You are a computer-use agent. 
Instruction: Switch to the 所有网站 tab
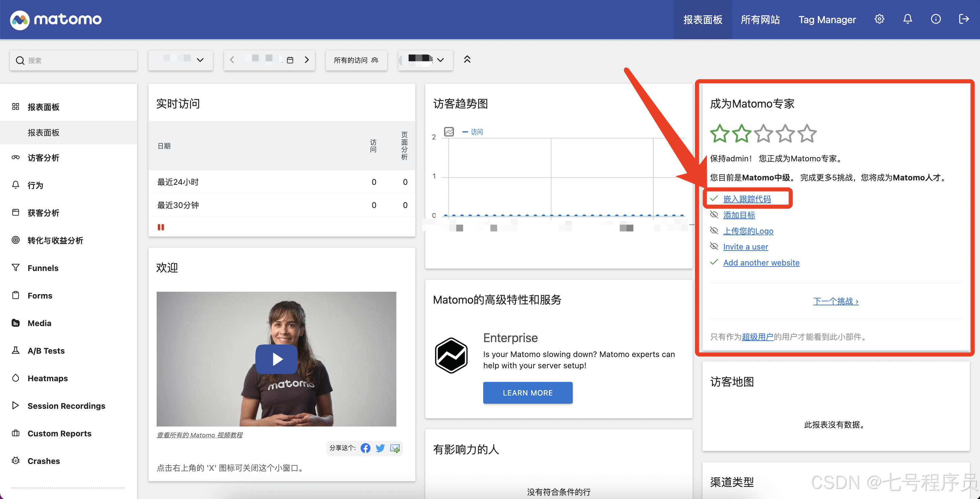[x=760, y=20]
